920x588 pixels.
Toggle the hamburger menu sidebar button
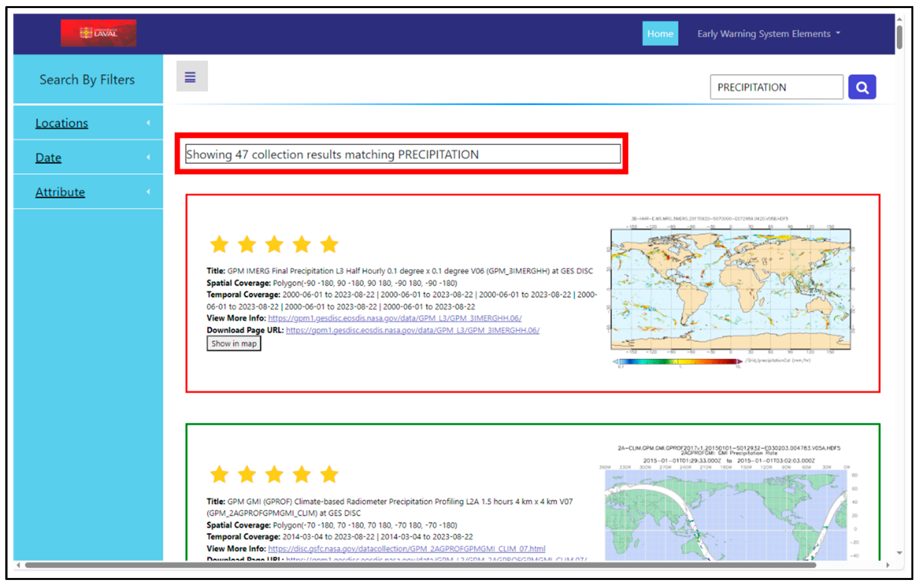pyautogui.click(x=192, y=76)
